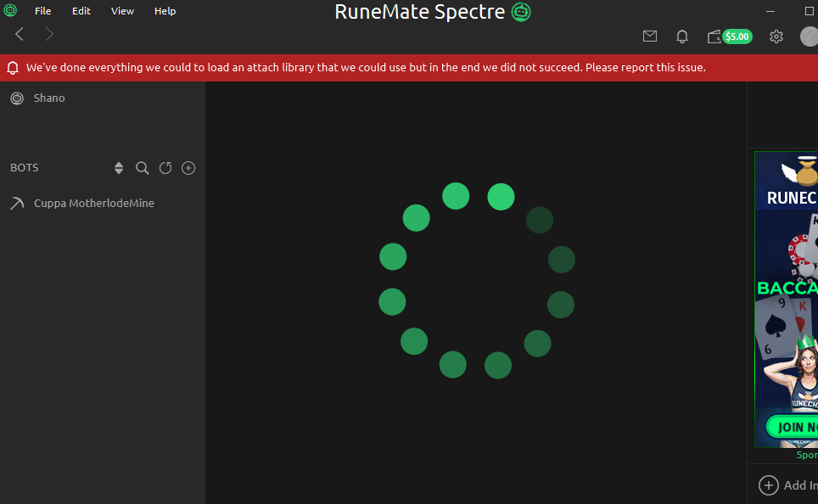Click the $5.00 balance badge
The image size is (818, 504).
click(737, 36)
